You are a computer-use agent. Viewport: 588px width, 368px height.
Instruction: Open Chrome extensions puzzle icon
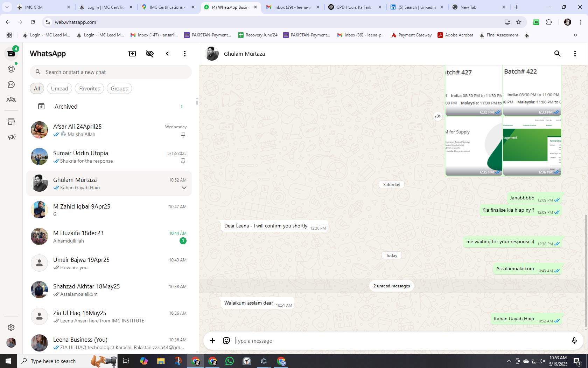[549, 22]
